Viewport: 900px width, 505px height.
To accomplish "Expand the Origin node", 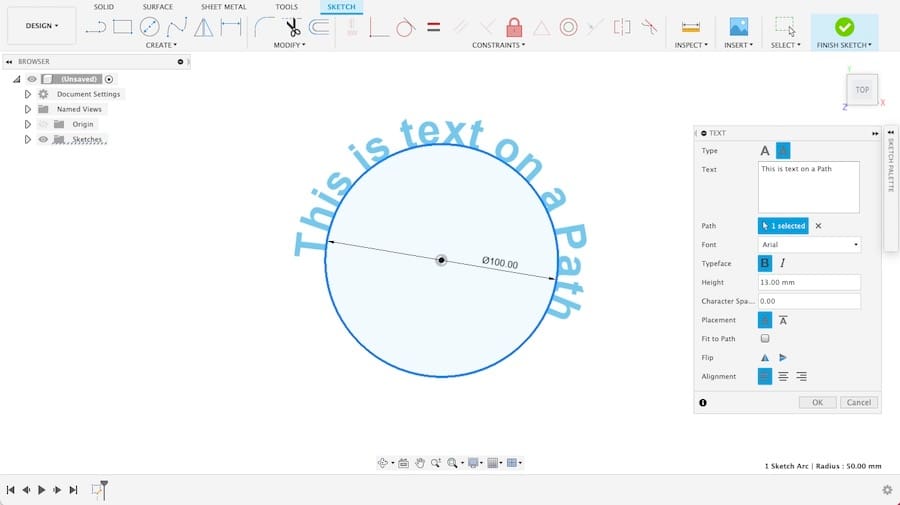I will (x=28, y=124).
